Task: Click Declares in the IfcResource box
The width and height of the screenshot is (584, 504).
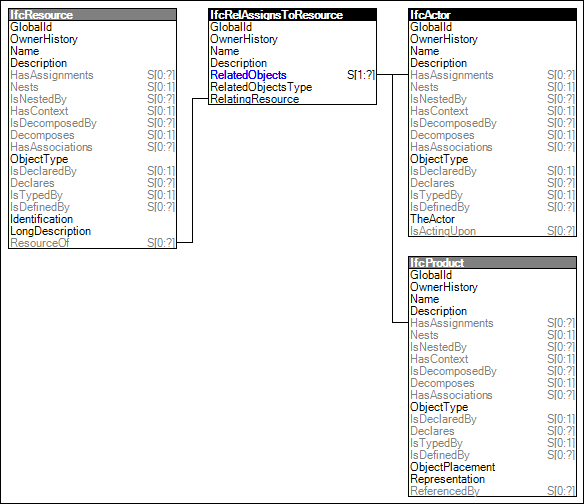Action: pyautogui.click(x=32, y=183)
